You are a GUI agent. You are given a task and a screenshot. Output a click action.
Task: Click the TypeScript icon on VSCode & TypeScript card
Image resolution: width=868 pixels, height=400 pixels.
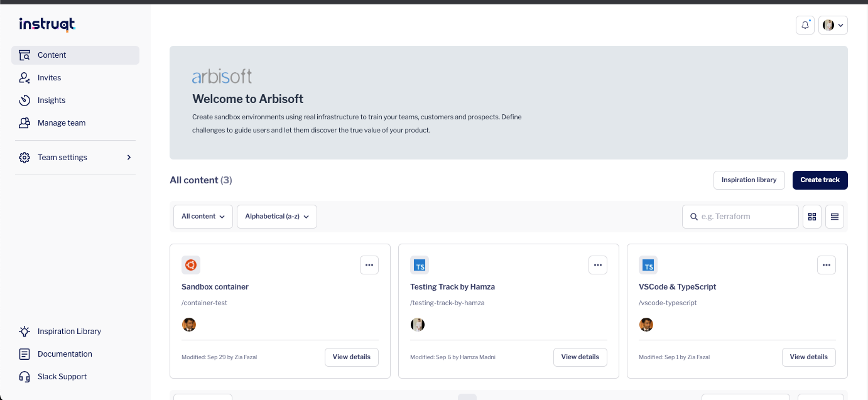[x=648, y=265]
